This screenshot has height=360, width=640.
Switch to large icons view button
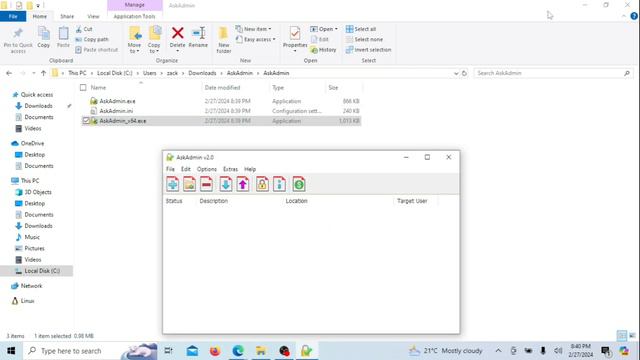click(632, 336)
